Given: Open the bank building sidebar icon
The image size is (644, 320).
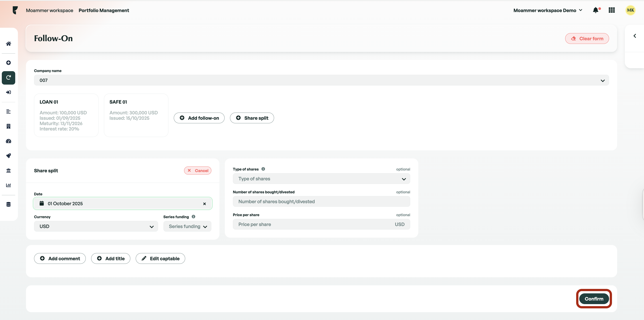Looking at the screenshot, I should 9,171.
